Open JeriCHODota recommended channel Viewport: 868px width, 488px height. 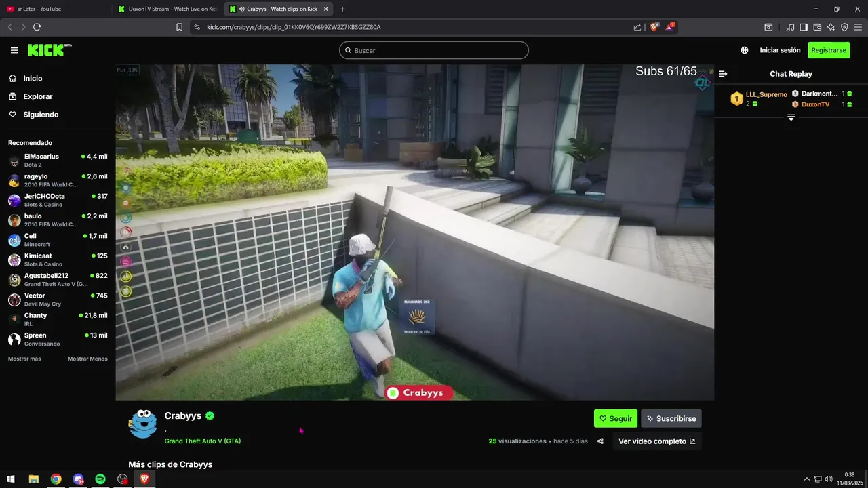coord(58,200)
